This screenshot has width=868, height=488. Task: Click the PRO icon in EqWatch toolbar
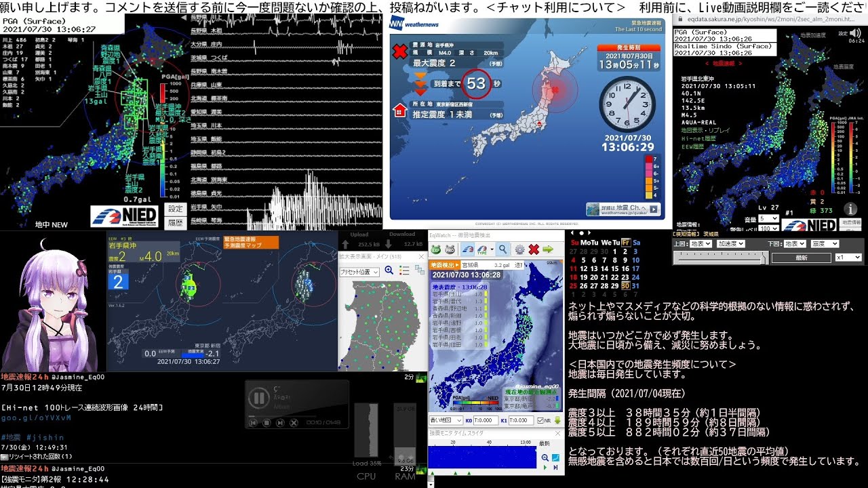pos(450,249)
